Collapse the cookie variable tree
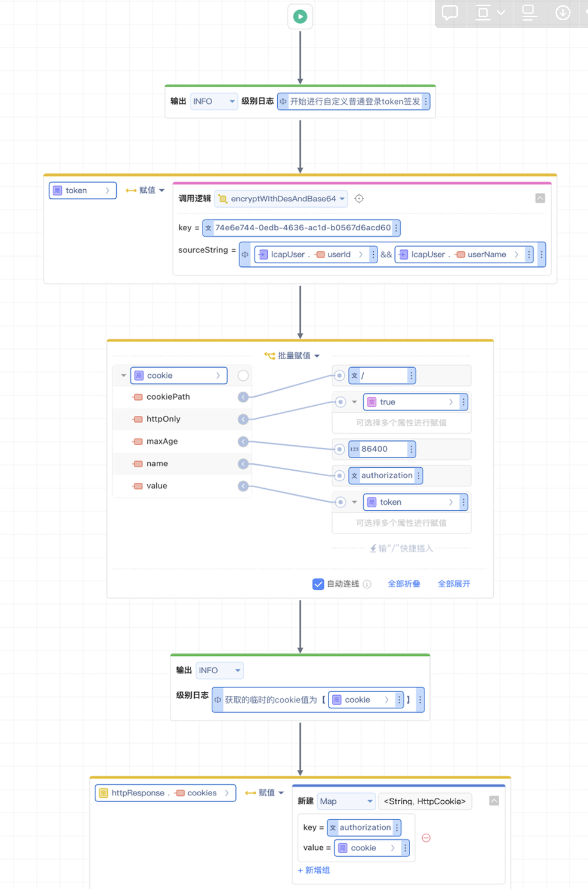Viewport: 588px width, 895px height. 124,375
